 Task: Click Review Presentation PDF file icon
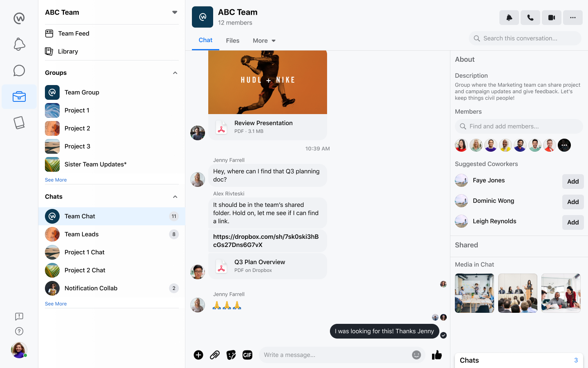coord(221,127)
